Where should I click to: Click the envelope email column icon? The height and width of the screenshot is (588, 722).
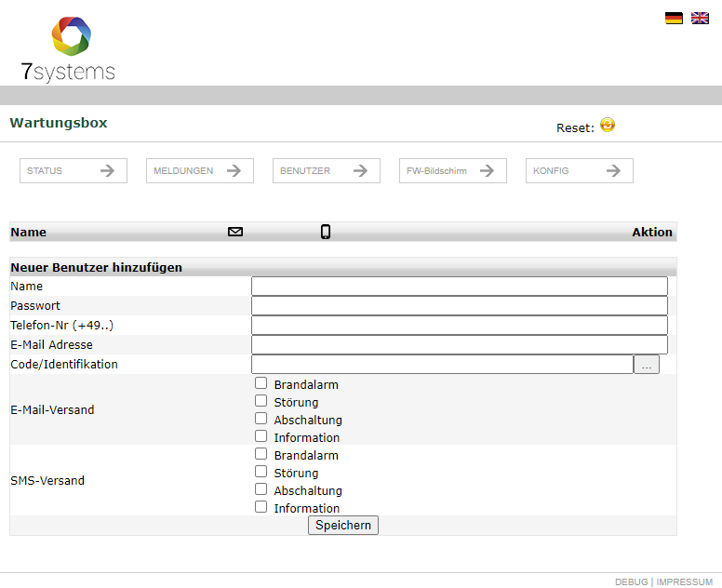235,232
